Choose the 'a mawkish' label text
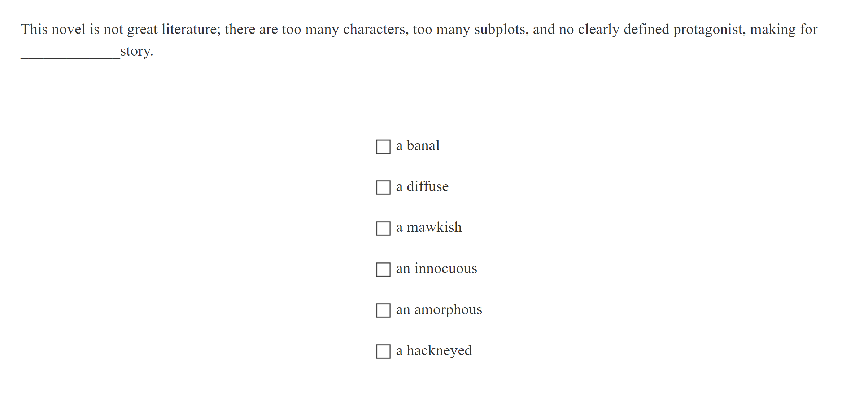This screenshot has height=406, width=868. [x=429, y=228]
